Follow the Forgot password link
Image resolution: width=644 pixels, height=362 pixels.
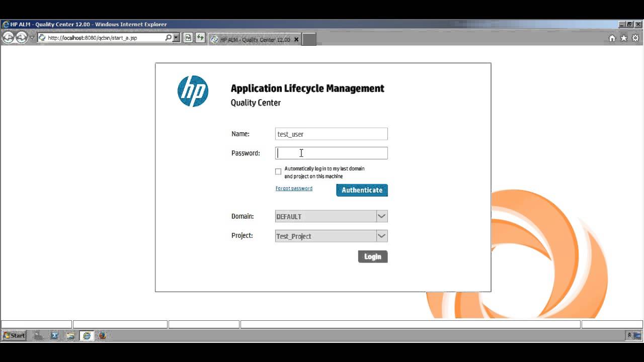(294, 189)
